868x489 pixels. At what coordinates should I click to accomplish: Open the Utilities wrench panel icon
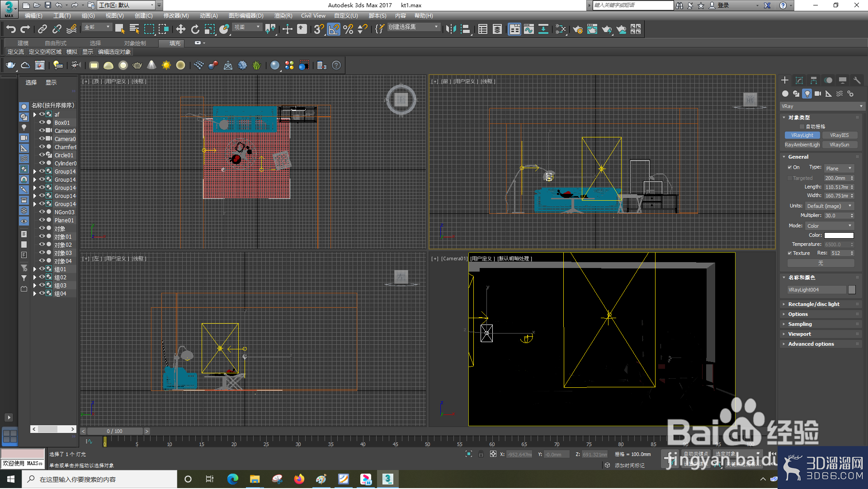click(857, 80)
